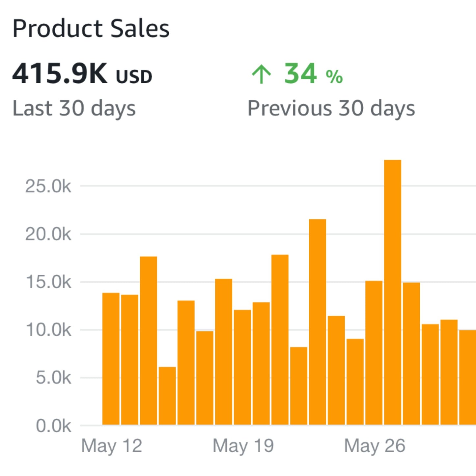Click the bar directly above May 26
476x476 pixels.
pyautogui.click(x=374, y=352)
